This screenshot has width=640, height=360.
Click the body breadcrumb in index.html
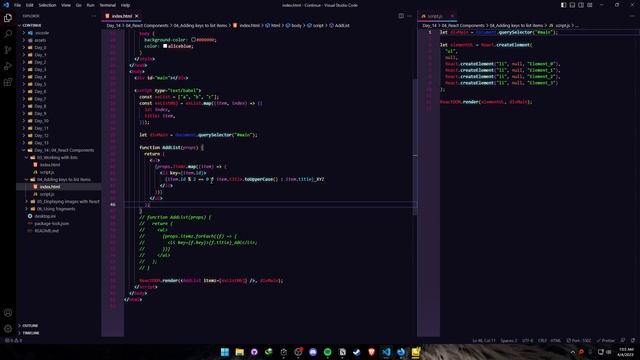tap(293, 25)
